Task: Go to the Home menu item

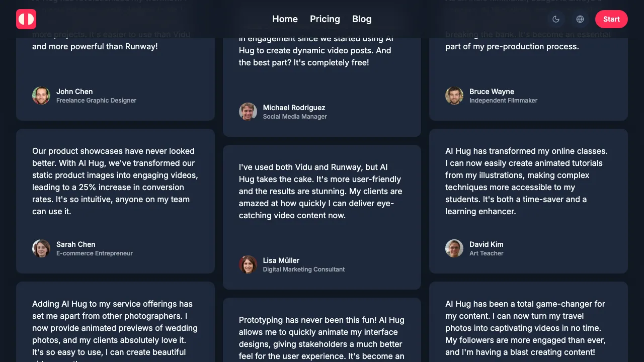Action: pyautogui.click(x=285, y=19)
